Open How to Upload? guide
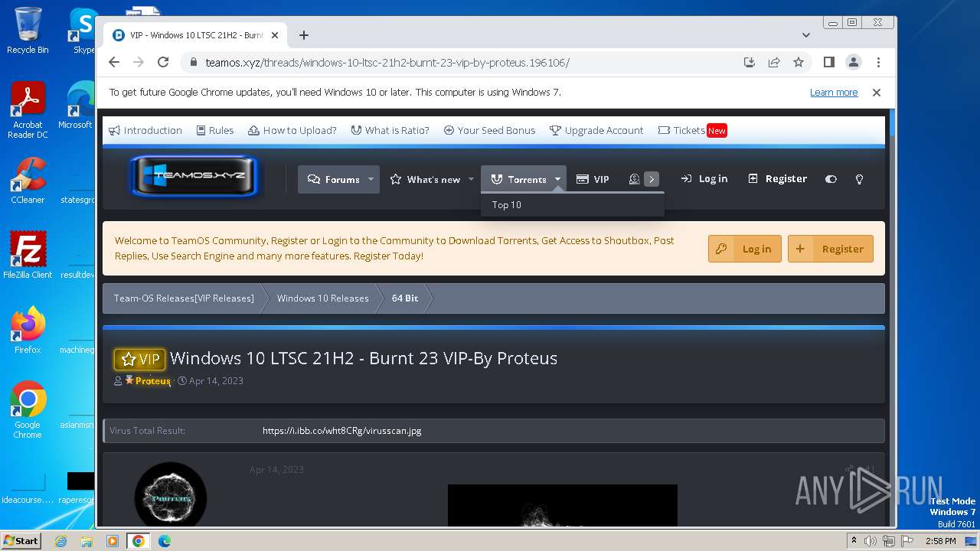Image resolution: width=980 pixels, height=551 pixels. [x=292, y=130]
